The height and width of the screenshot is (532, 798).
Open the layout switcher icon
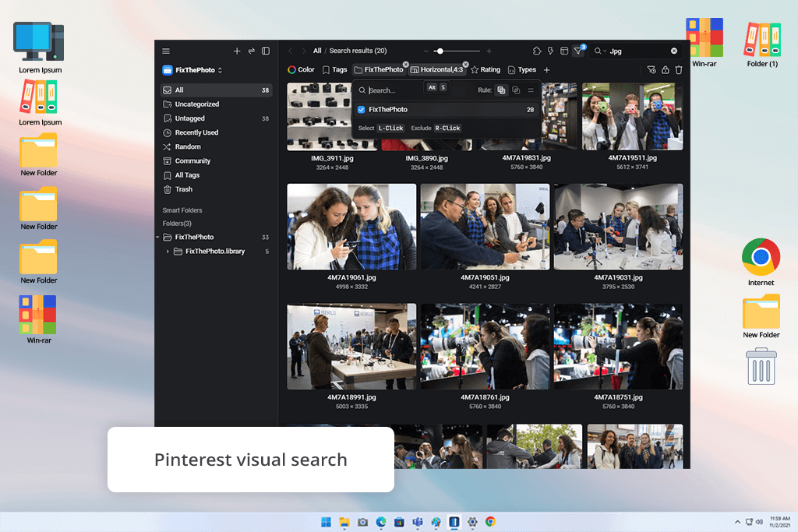tap(564, 51)
